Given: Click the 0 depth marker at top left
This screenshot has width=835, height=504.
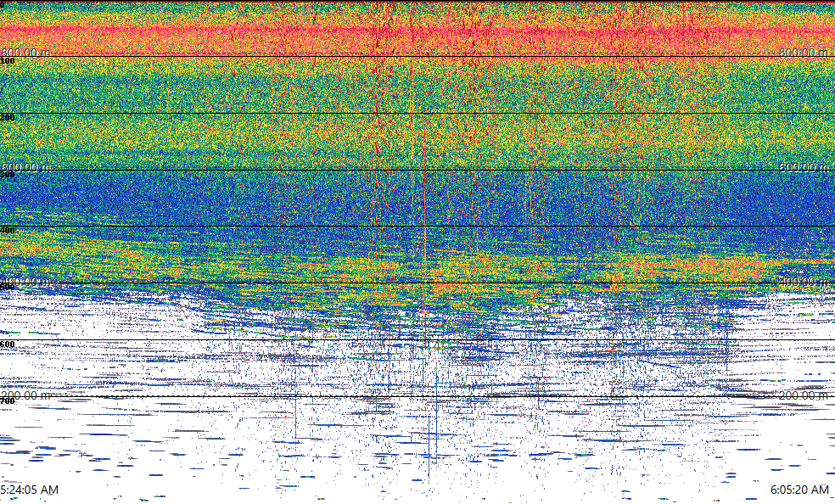Looking at the screenshot, I should [x=3, y=5].
